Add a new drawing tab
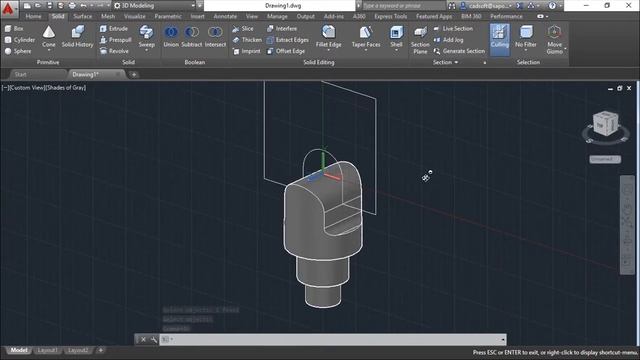 [134, 75]
